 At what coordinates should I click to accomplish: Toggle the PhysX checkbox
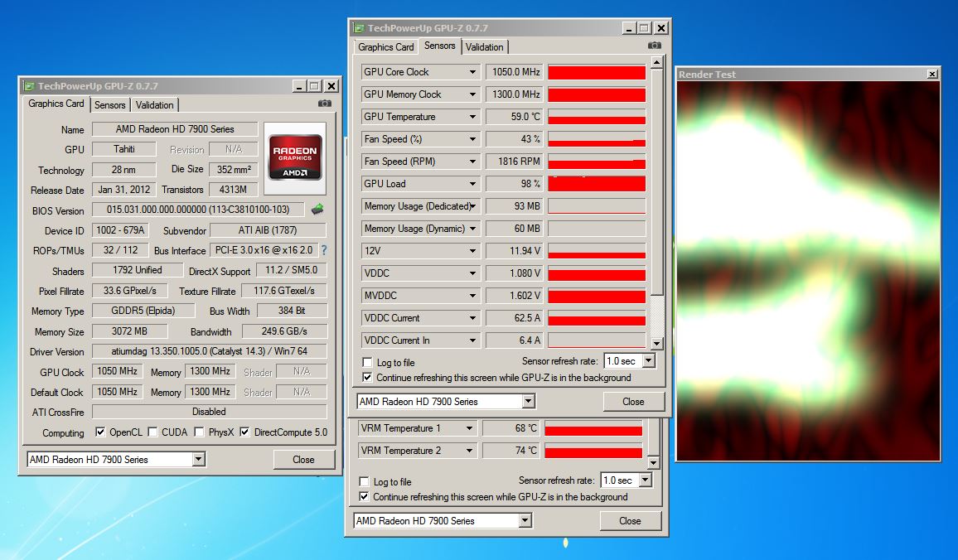point(199,432)
